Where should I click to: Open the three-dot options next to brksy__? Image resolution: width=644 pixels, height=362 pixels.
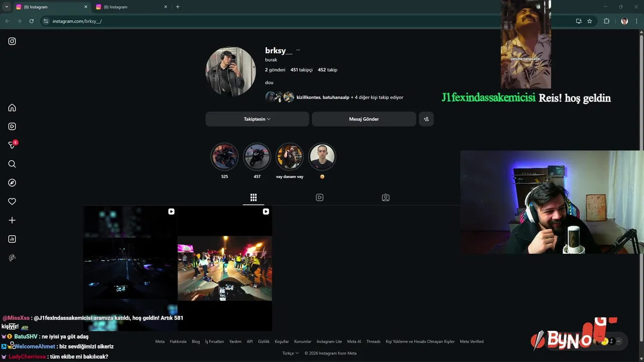(x=298, y=50)
